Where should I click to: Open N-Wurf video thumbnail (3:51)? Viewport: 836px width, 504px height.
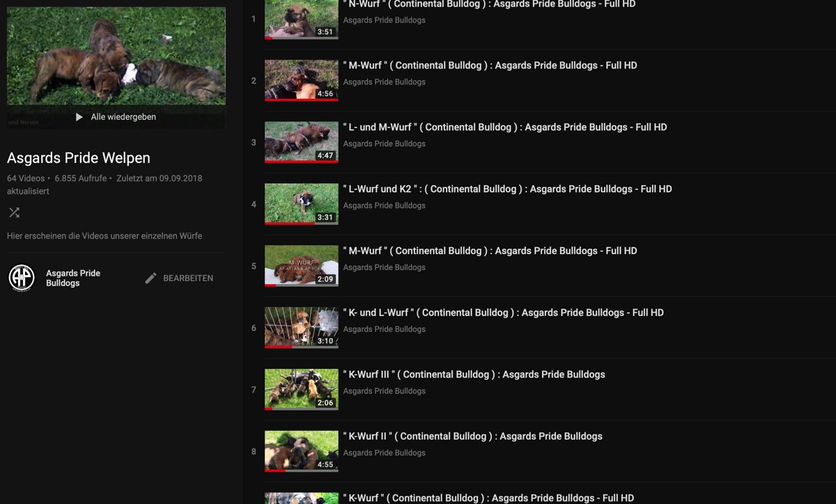(302, 19)
